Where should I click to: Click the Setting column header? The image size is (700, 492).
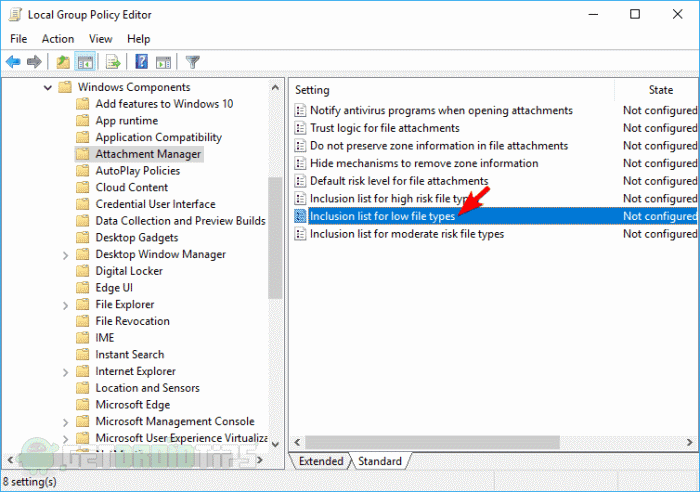[x=312, y=90]
